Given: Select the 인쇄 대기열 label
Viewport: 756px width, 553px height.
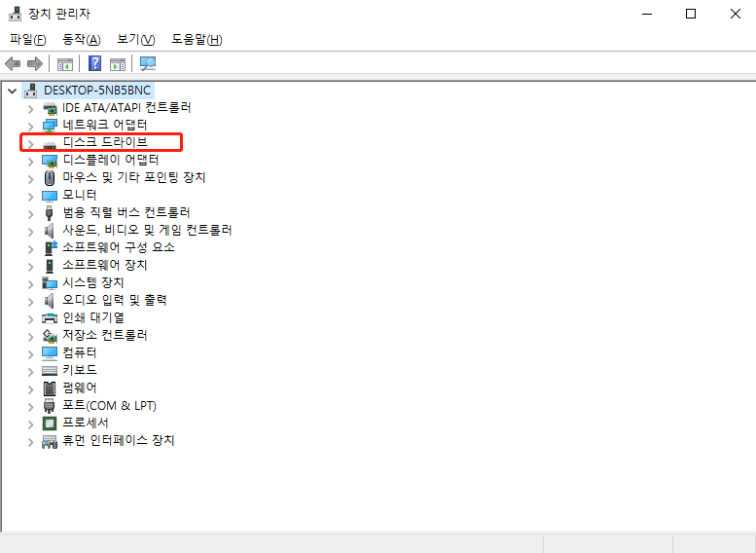Looking at the screenshot, I should [93, 317].
